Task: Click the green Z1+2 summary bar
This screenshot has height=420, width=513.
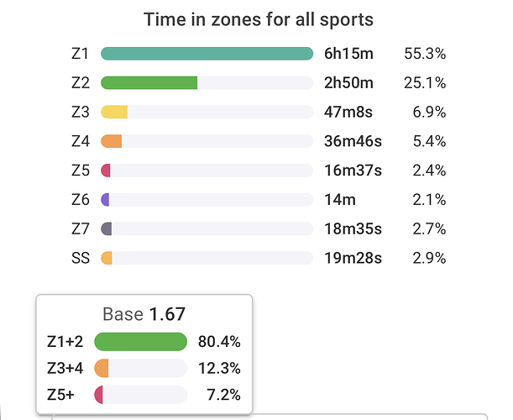Action: click(140, 341)
